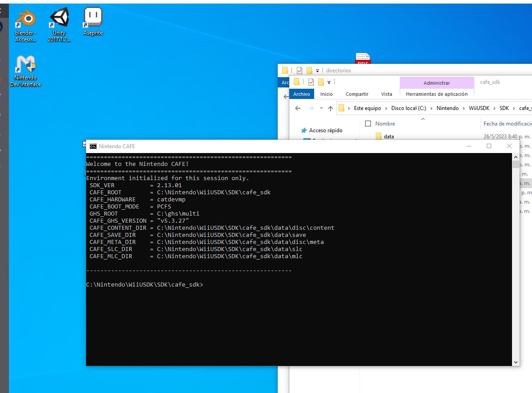Screen dimensions: 532x393
Task: Click Disco local (C:) breadcrumb
Action: [409, 108]
